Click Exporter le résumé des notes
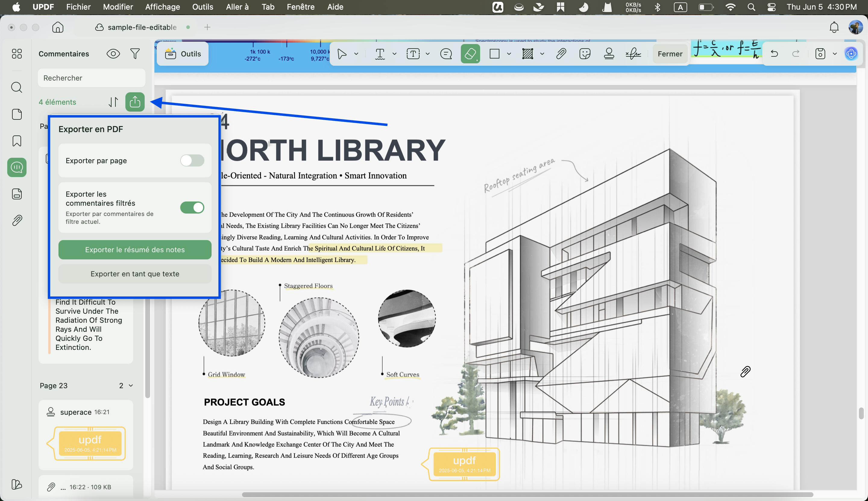The height and width of the screenshot is (501, 868). [135, 250]
